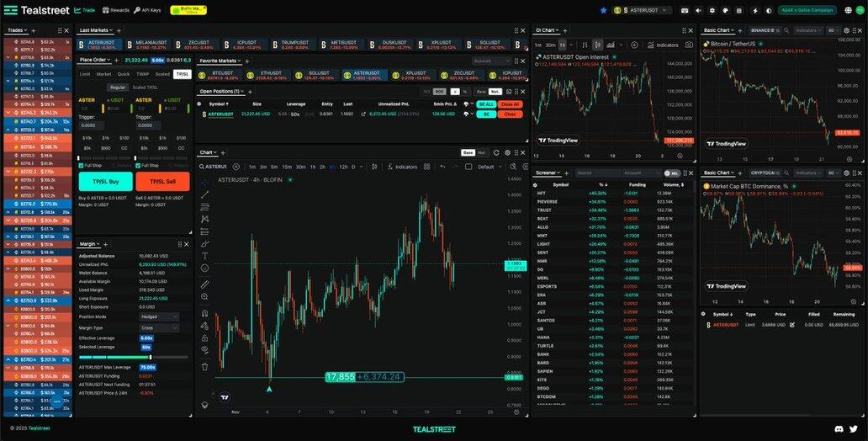Open Indicators in the main chart toolbar

(x=401, y=167)
